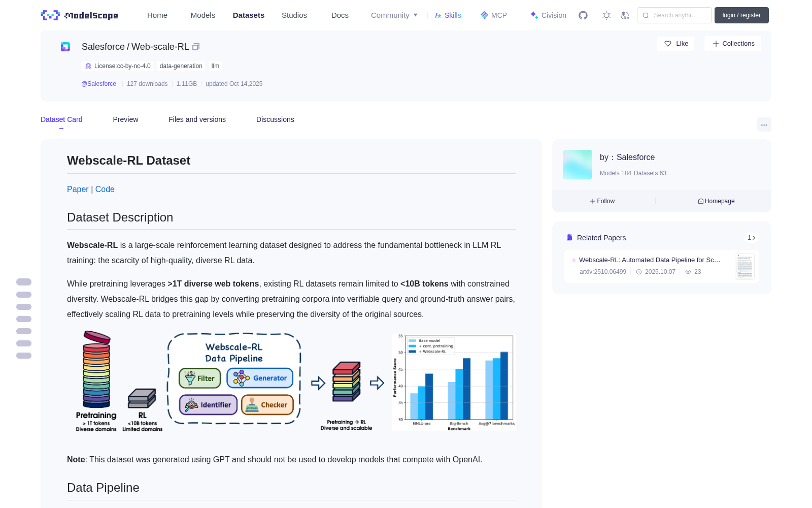This screenshot has width=812, height=508.
Task: Click the login / register button
Action: point(741,15)
